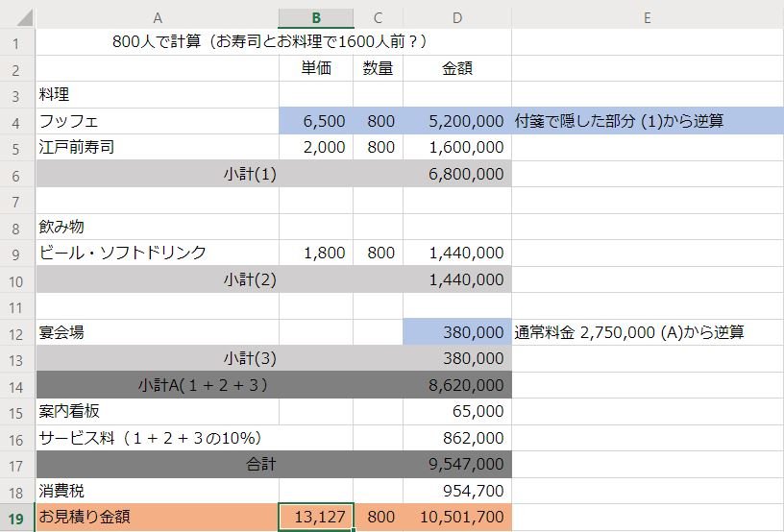The image size is (784, 532).
Task: Click the 800 quantity in row 19
Action: point(378,517)
